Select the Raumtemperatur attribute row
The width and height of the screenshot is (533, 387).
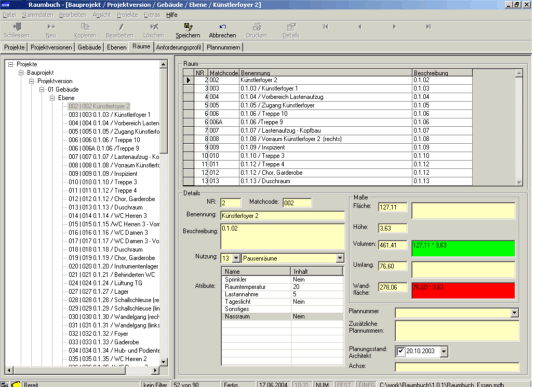[282, 287]
